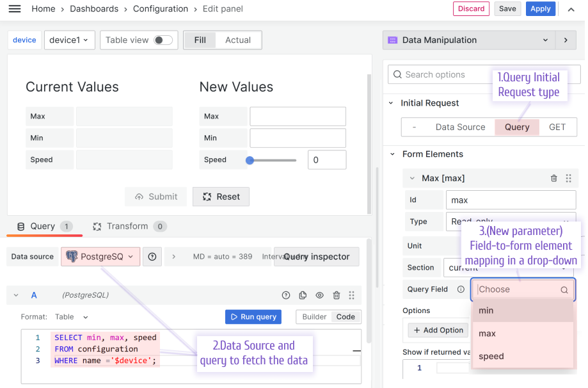The image size is (588, 388).
Task: Delete the Max form element via its trash icon
Action: [553, 179]
